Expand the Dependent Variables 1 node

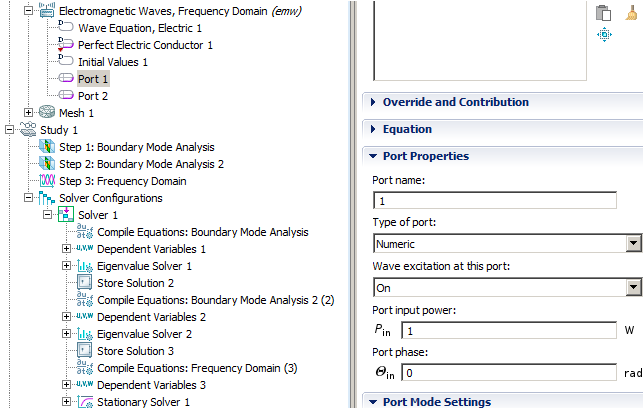coord(67,249)
